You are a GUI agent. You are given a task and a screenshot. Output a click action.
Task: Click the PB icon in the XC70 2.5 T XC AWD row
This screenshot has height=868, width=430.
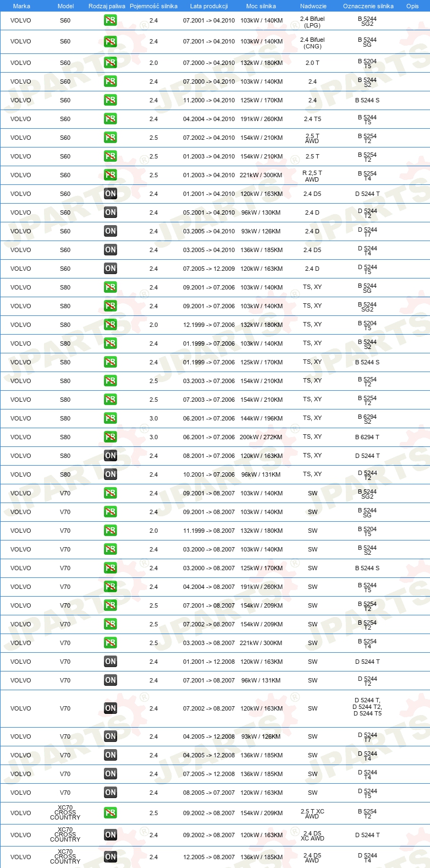pyautogui.click(x=111, y=813)
